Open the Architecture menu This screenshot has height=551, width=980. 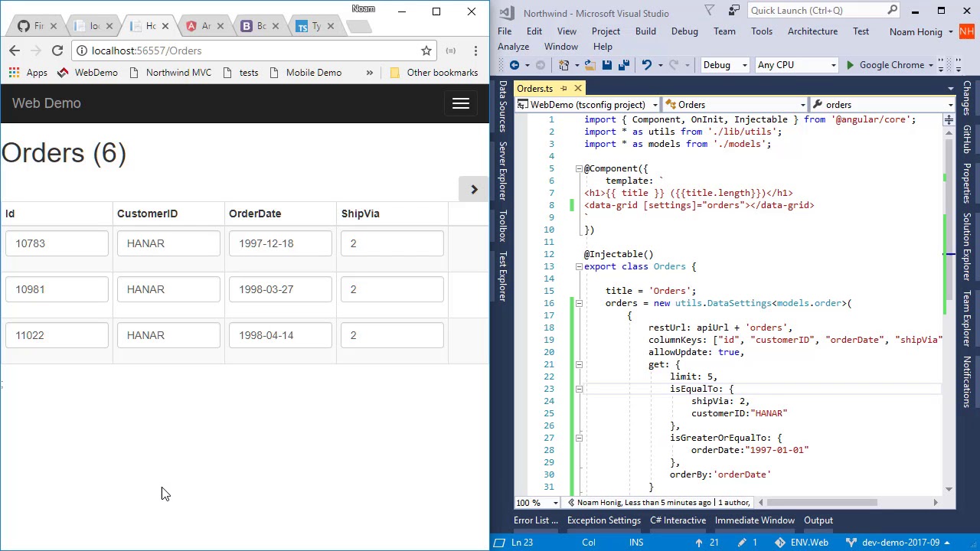tap(812, 31)
